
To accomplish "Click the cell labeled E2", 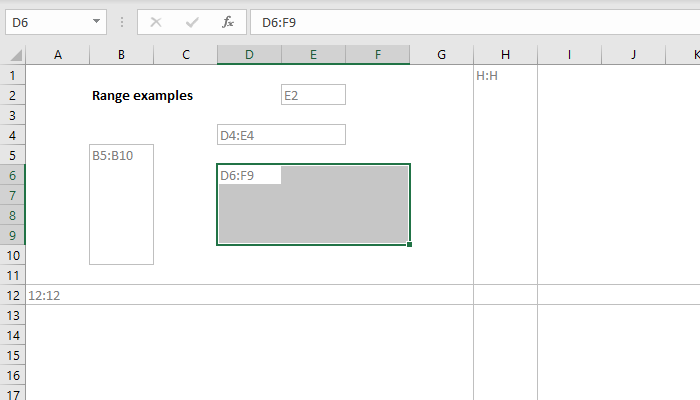I will tap(313, 95).
